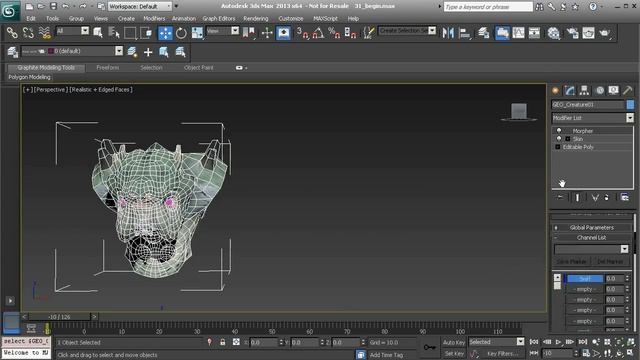The width and height of the screenshot is (640, 360).
Task: Click the Angle Snap toggle icon
Action: tap(318, 33)
